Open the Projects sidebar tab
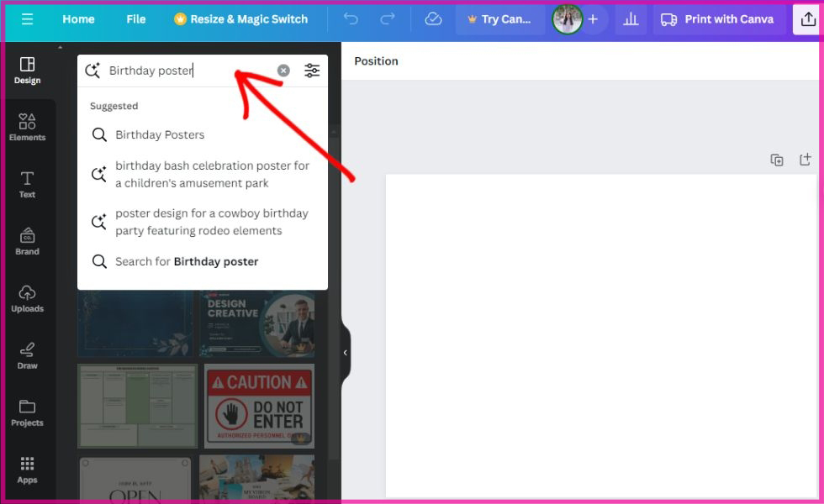Viewport: 824px width, 504px height. 27,413
